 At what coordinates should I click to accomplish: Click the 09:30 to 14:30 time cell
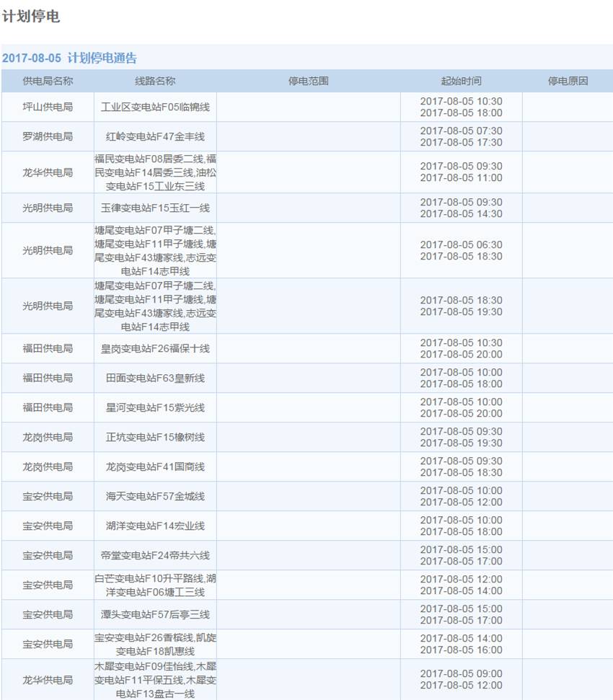[x=462, y=208]
